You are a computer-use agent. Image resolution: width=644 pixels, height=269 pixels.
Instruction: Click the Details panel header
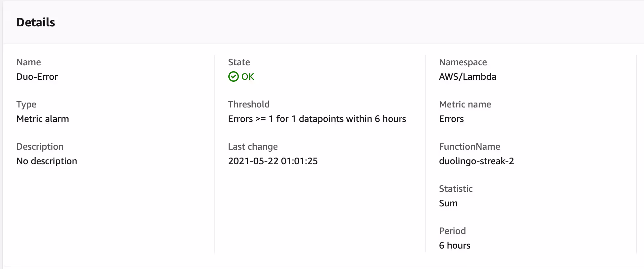point(36,22)
